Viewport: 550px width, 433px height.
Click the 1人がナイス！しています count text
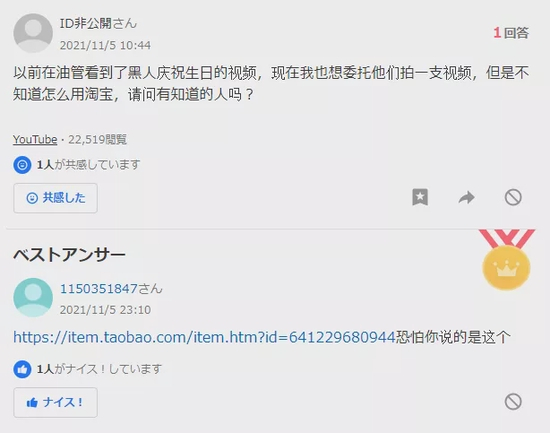(x=99, y=369)
